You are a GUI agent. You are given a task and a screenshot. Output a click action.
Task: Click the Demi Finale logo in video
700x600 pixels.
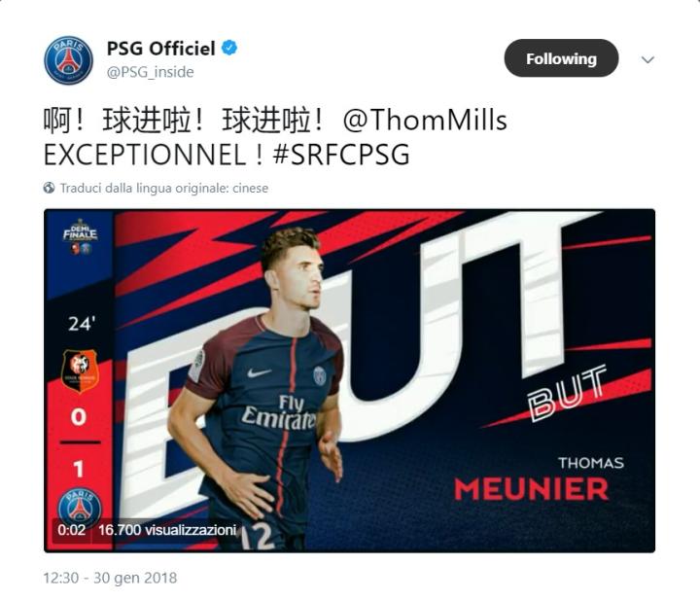coord(80,236)
